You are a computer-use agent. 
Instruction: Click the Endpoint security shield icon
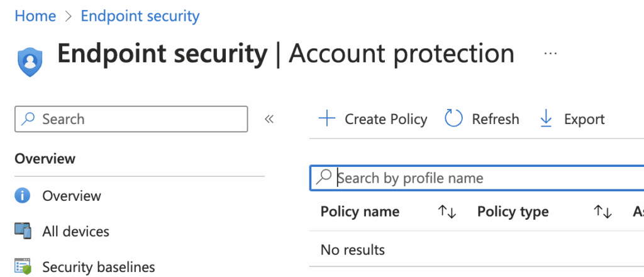[29, 61]
